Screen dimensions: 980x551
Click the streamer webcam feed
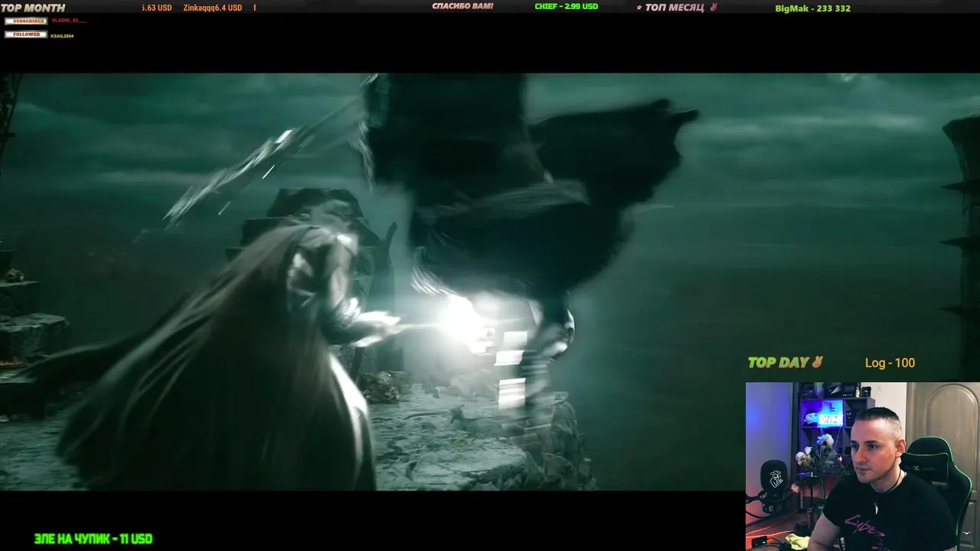click(x=863, y=467)
